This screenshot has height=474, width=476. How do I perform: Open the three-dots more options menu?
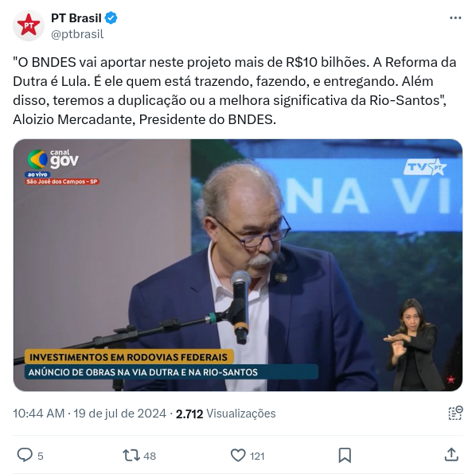pos(455,18)
